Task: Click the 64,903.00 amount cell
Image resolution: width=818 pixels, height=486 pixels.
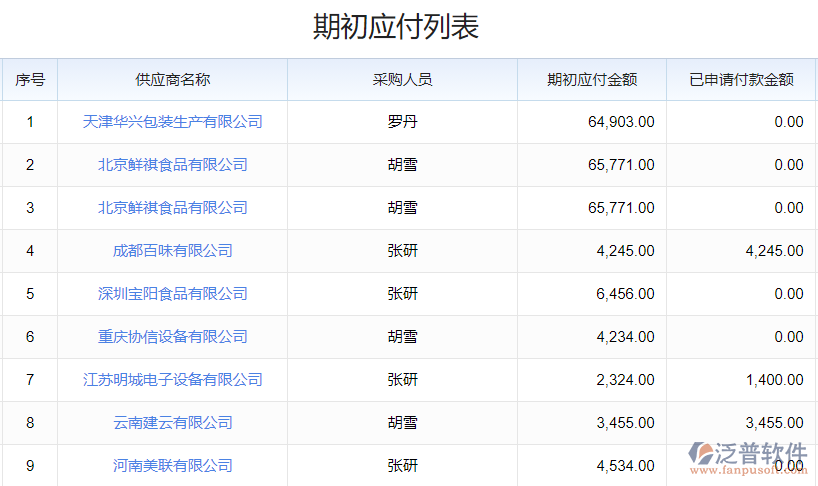Action: [x=621, y=122]
